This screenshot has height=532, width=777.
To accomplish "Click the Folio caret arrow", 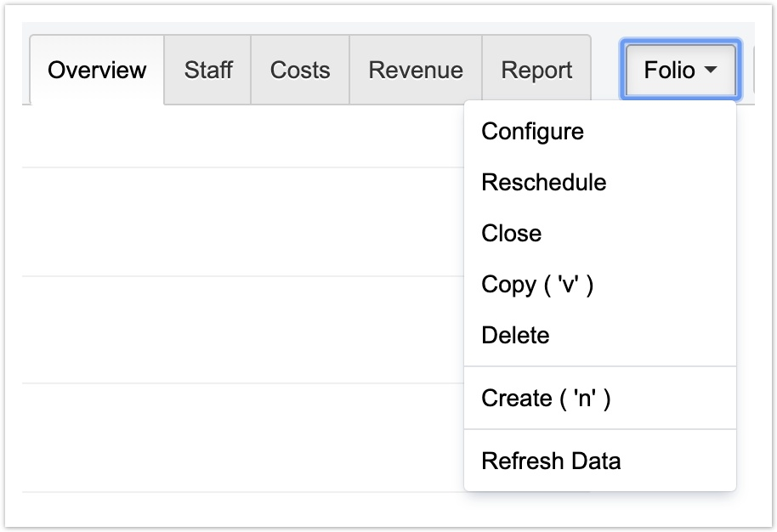I will 711,71.
